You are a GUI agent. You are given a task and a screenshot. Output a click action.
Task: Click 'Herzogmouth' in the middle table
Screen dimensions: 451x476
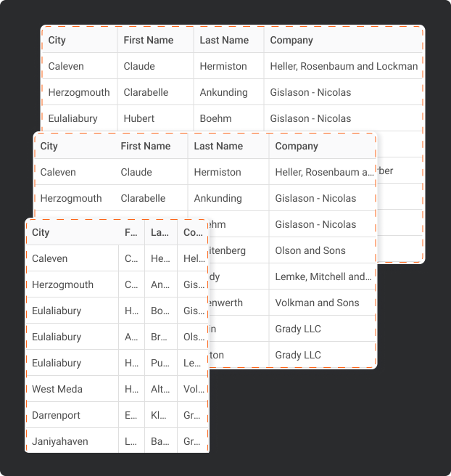click(x=71, y=198)
